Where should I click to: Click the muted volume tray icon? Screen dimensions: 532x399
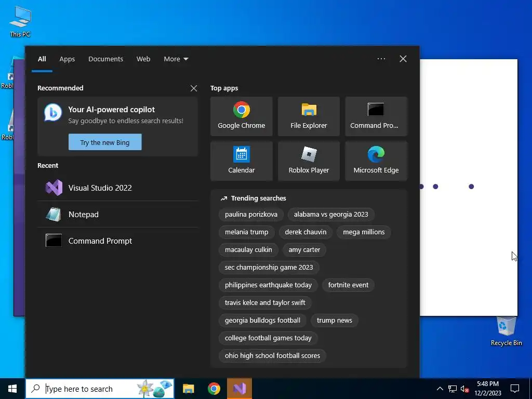pyautogui.click(x=464, y=389)
